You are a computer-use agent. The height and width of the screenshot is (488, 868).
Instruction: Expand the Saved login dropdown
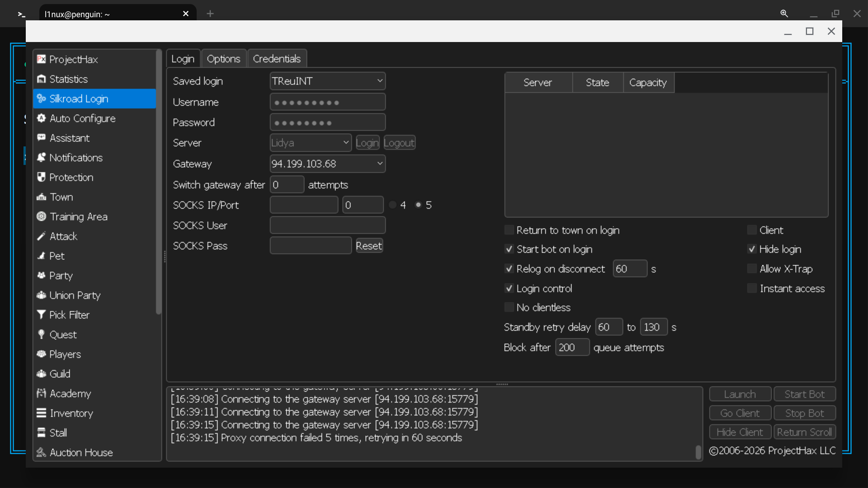tap(328, 81)
